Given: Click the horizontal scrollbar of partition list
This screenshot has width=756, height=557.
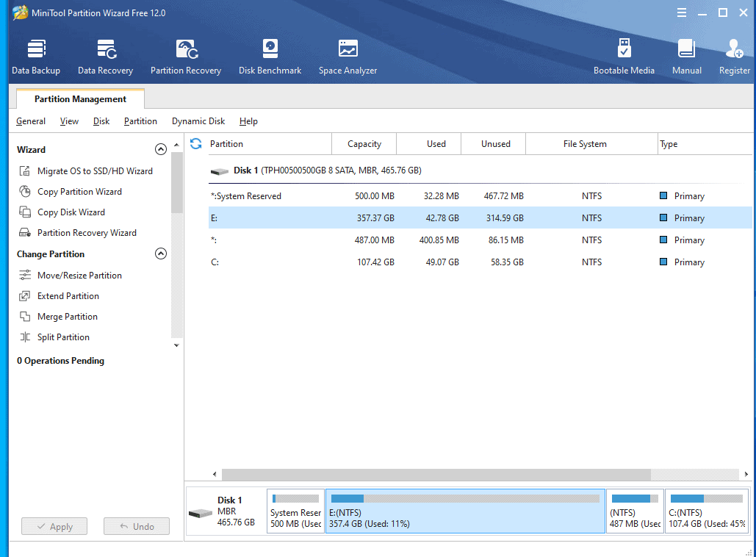Looking at the screenshot, I should point(436,475).
